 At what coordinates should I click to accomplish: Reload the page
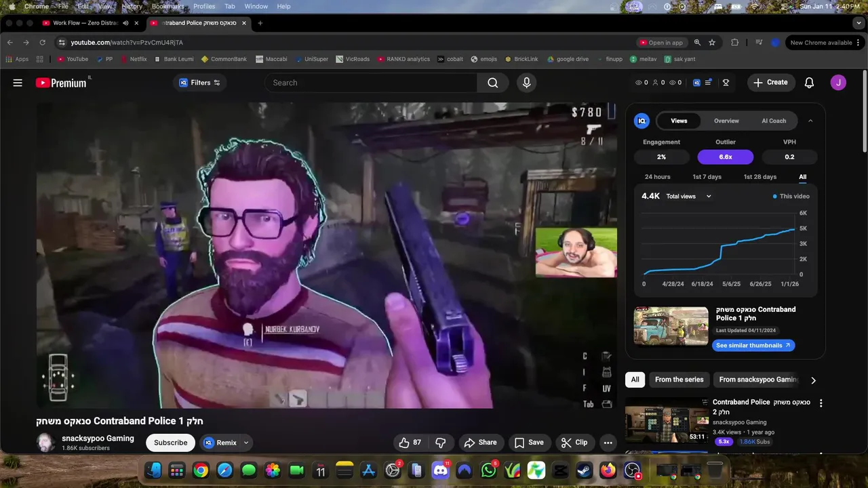coord(42,43)
